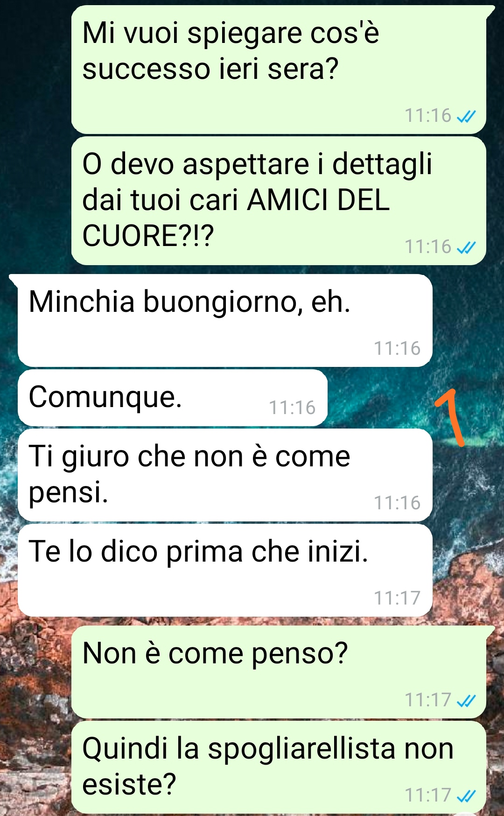
Task: Tap the read ticks on the 'spogliarellista' message
Action: point(466,795)
